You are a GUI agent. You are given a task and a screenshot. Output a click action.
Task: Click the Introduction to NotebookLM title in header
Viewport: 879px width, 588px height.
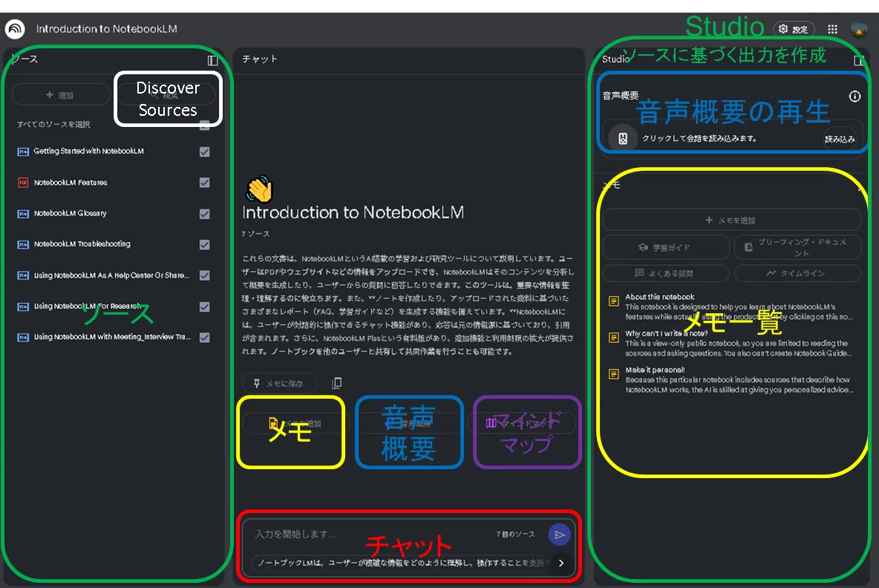106,29
